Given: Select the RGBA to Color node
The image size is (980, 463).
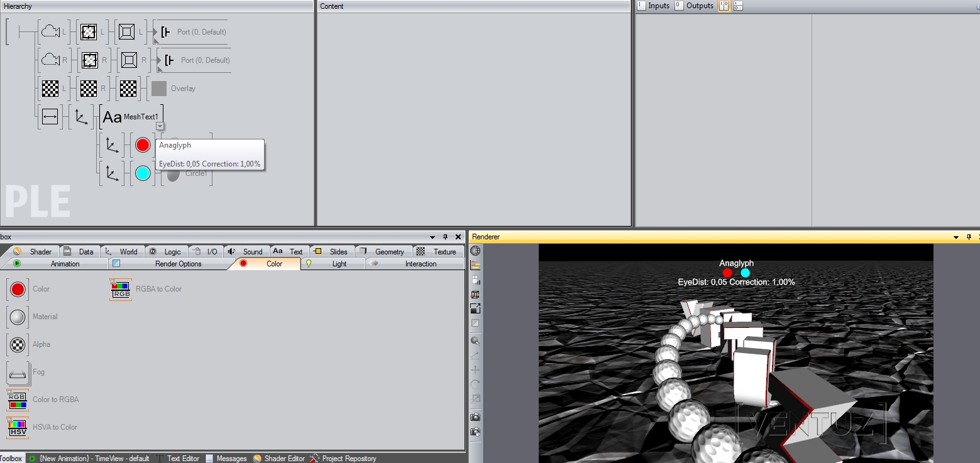Looking at the screenshot, I should click(x=121, y=290).
